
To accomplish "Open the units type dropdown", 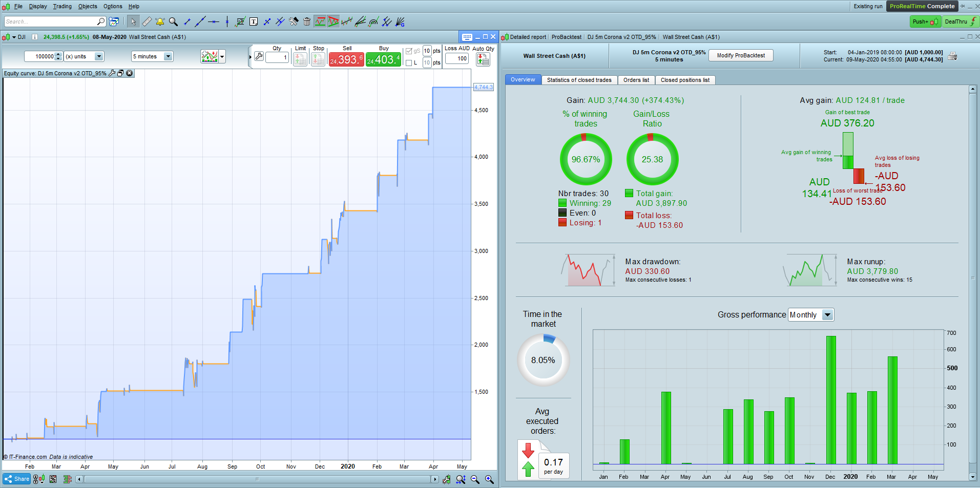I will tap(99, 56).
